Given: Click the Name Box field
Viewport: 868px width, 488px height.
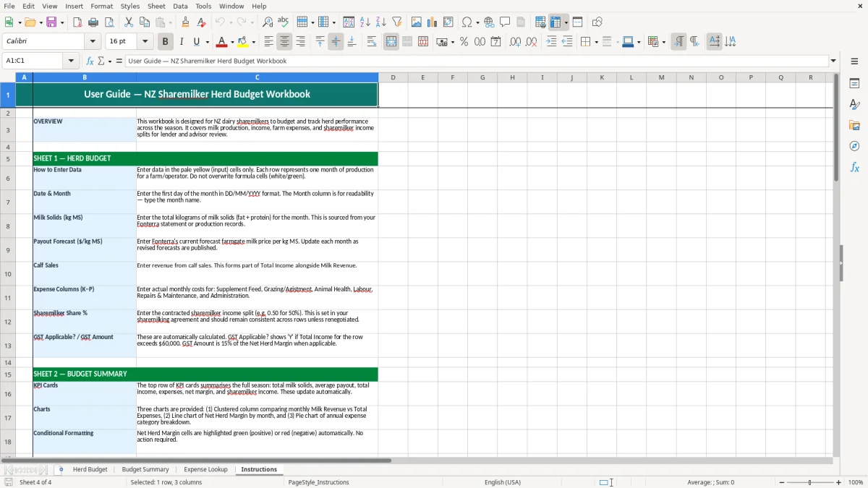Looking at the screenshot, I should (x=34, y=61).
